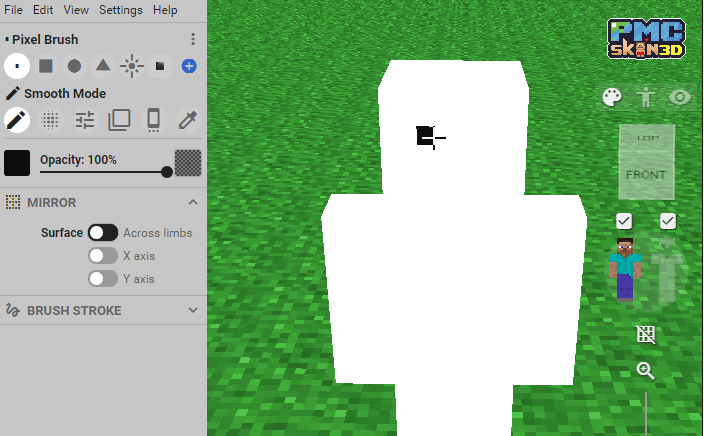Add a new brush with plus button

189,66
